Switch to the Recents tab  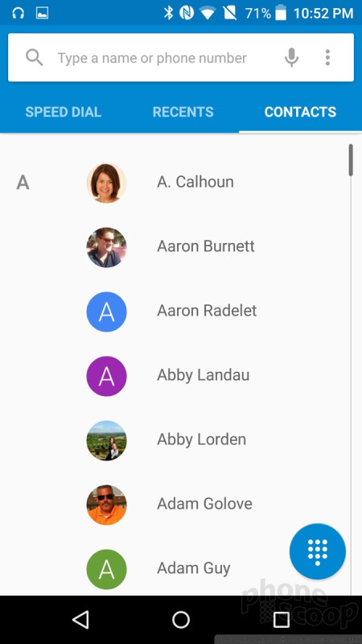click(x=183, y=112)
